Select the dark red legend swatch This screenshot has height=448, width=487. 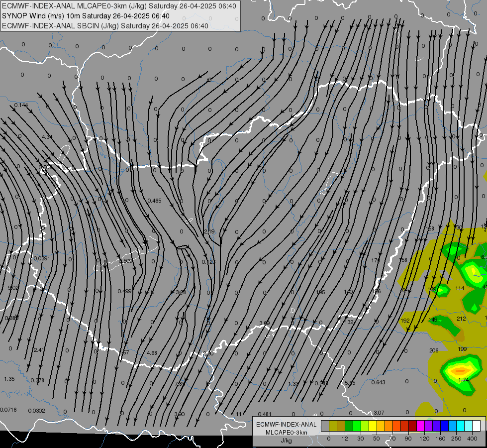[x=413, y=426]
